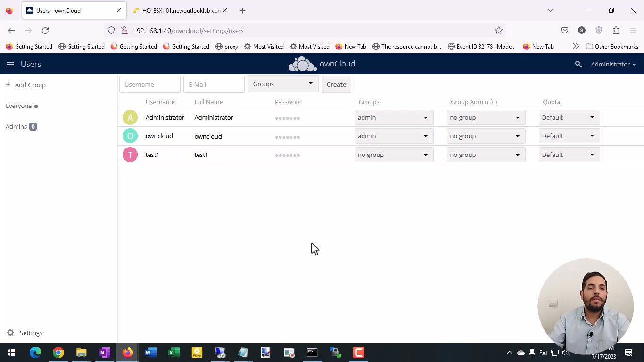Screen dimensions: 644x362
Task: Select Everyone group in sidebar
Action: [x=19, y=106]
